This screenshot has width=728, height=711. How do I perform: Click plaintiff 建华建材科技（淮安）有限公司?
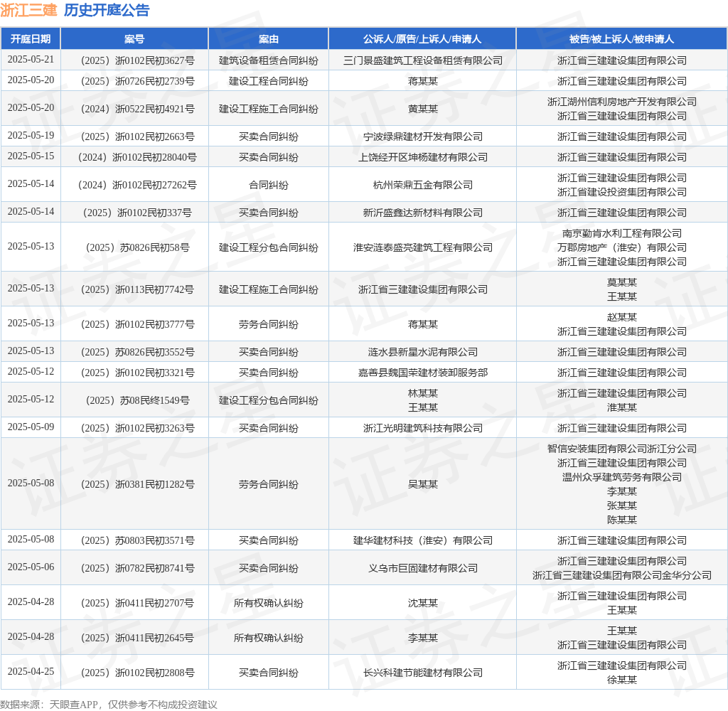[422, 541]
